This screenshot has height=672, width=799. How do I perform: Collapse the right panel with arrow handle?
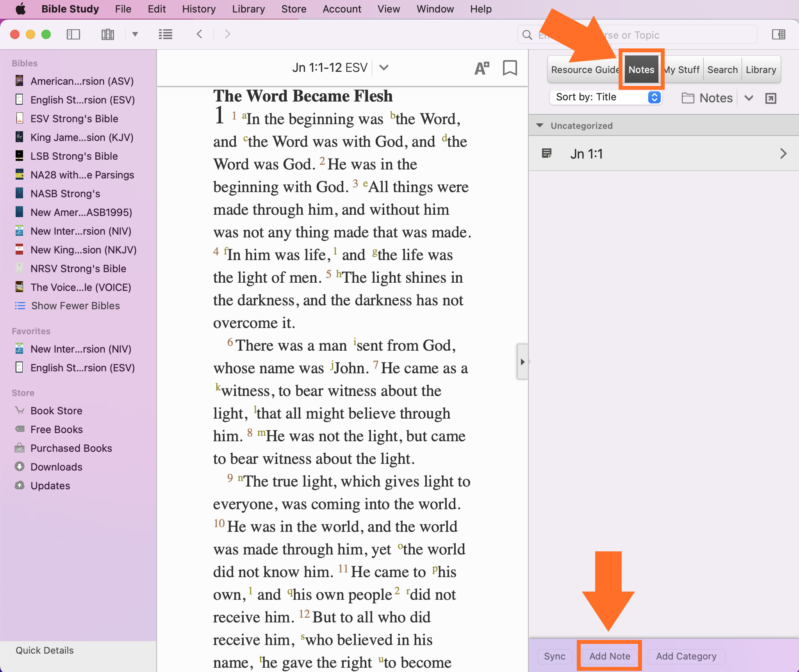click(x=523, y=362)
